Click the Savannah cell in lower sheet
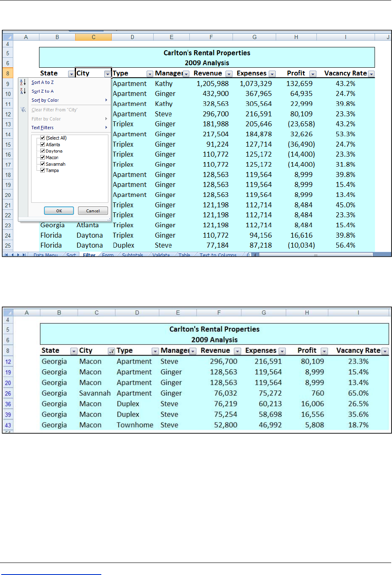The height and width of the screenshot is (575, 392). click(x=95, y=393)
